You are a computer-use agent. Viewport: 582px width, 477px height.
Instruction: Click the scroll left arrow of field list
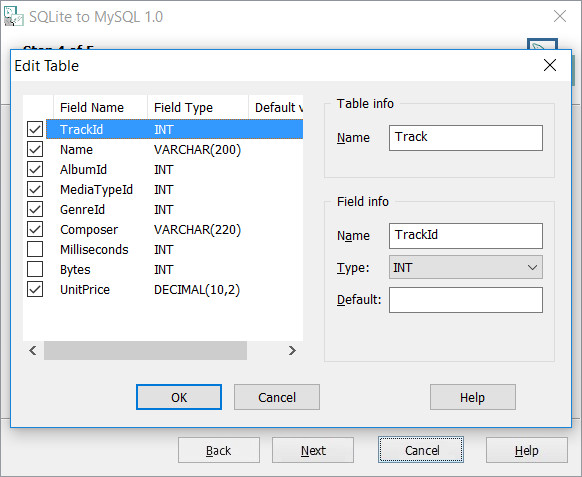33,350
